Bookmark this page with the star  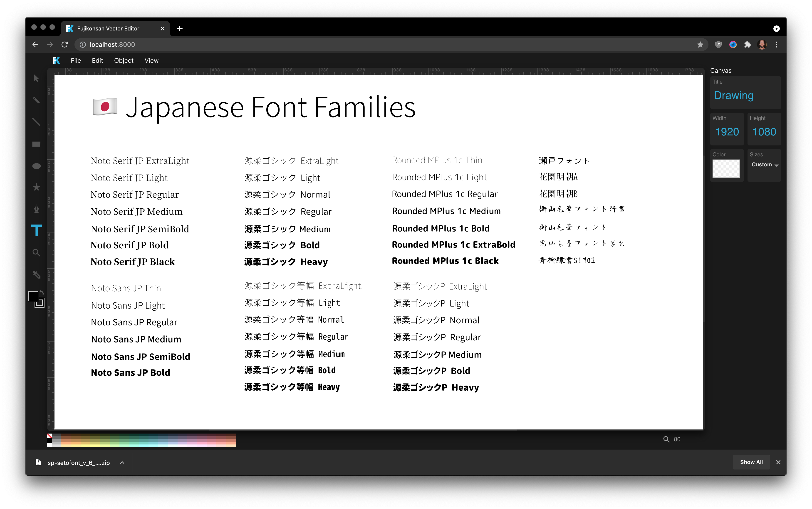coord(700,45)
